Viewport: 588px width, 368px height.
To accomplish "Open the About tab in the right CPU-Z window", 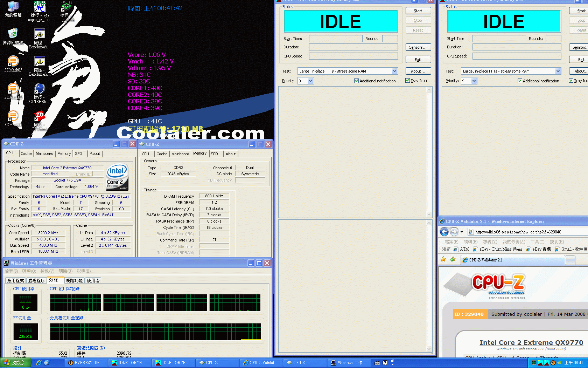I will coord(230,154).
